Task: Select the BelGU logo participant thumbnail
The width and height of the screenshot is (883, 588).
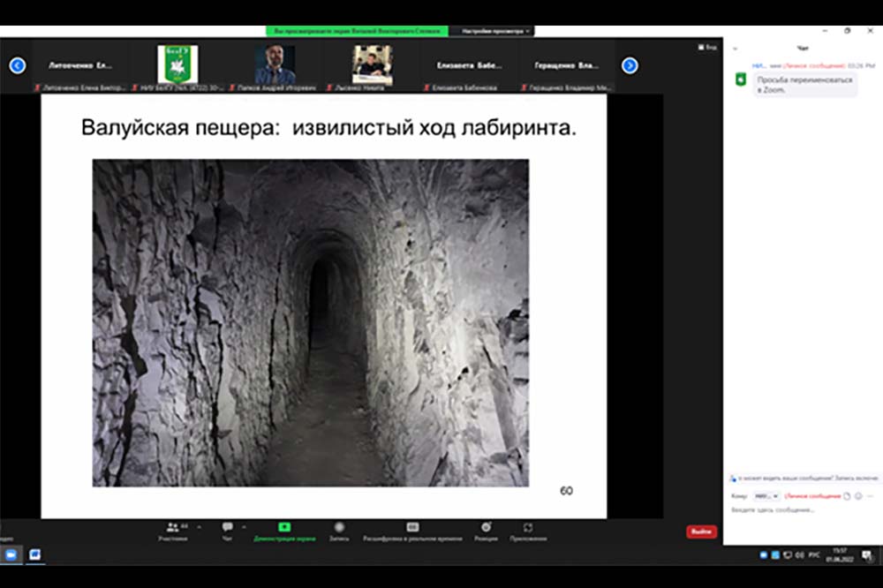Action: [177, 65]
